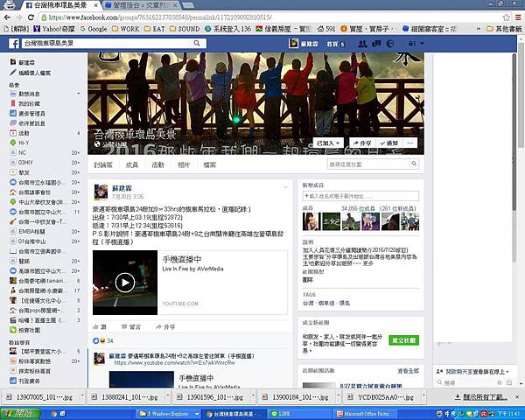Screen dimensions: 525x420
Task: Open the three-dot more button on cover
Action: point(410,143)
